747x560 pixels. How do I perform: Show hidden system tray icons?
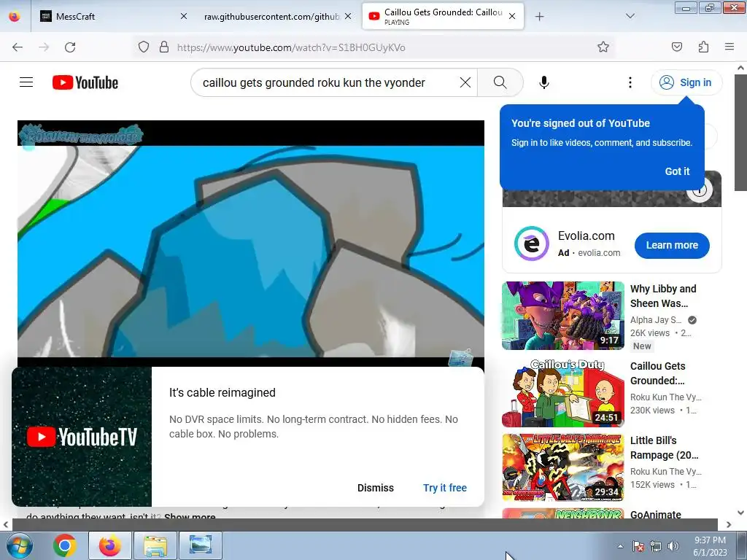point(620,546)
